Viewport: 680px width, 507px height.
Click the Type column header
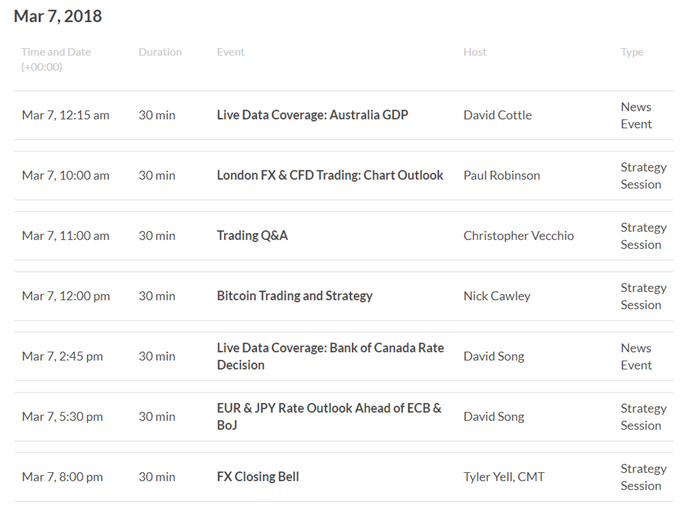tap(632, 52)
